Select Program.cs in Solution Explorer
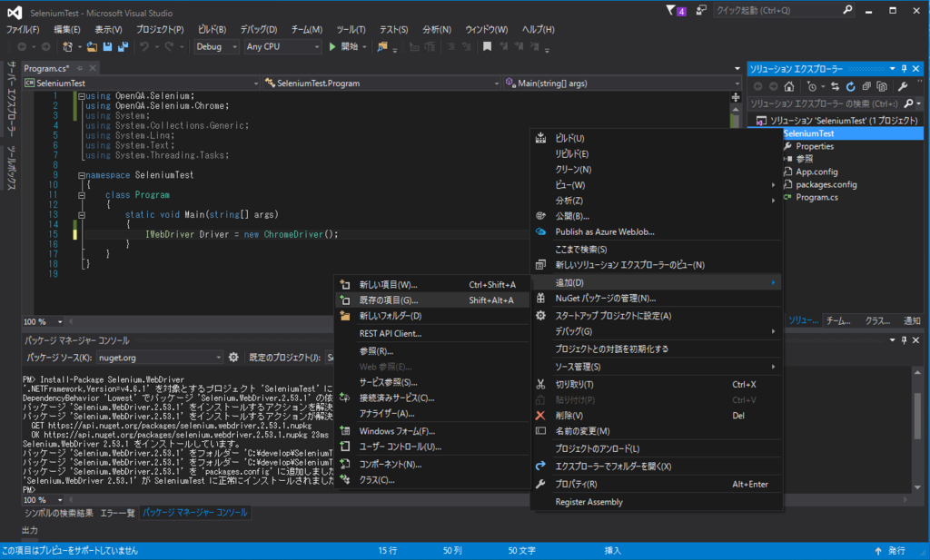This screenshot has height=560, width=930. point(816,197)
